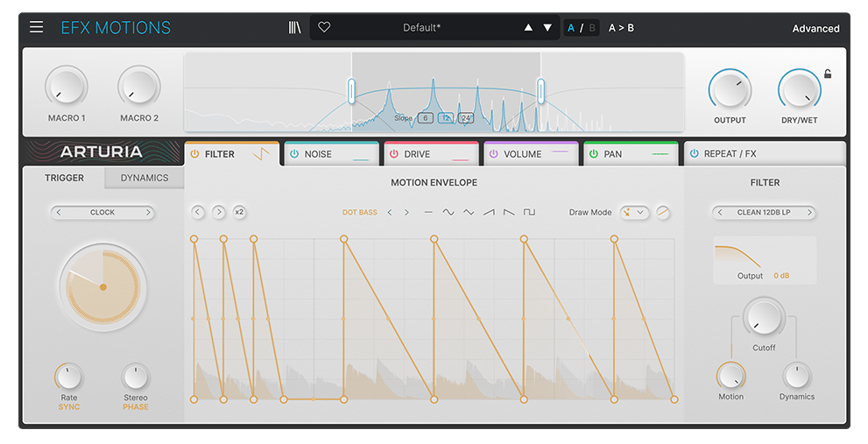The image size is (868, 444).
Task: Select the ramp up envelope shape
Action: click(x=489, y=213)
